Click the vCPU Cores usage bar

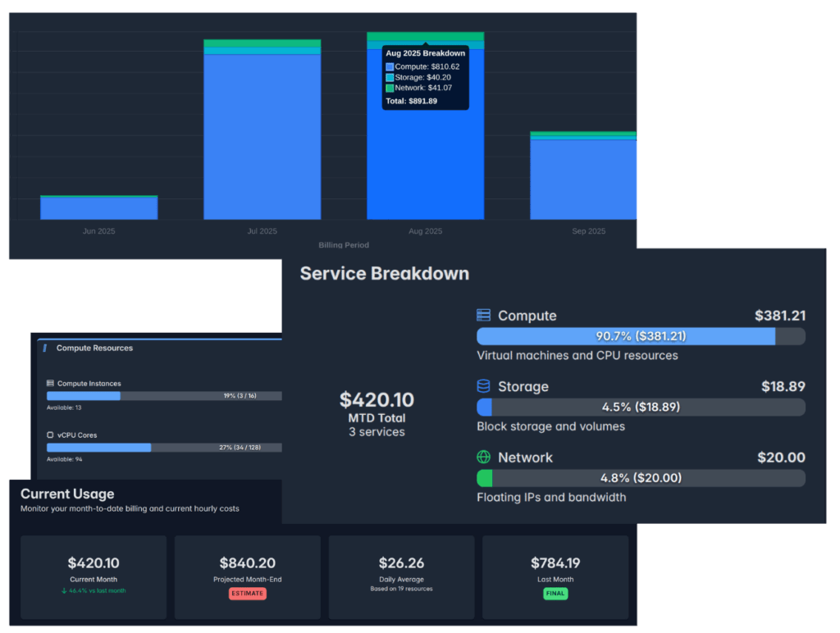[164, 448]
